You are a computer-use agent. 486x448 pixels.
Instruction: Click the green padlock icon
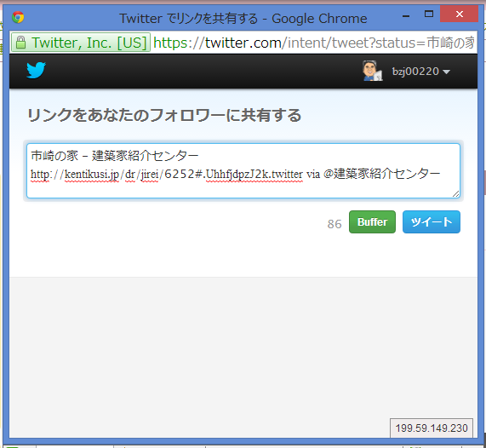click(x=20, y=43)
